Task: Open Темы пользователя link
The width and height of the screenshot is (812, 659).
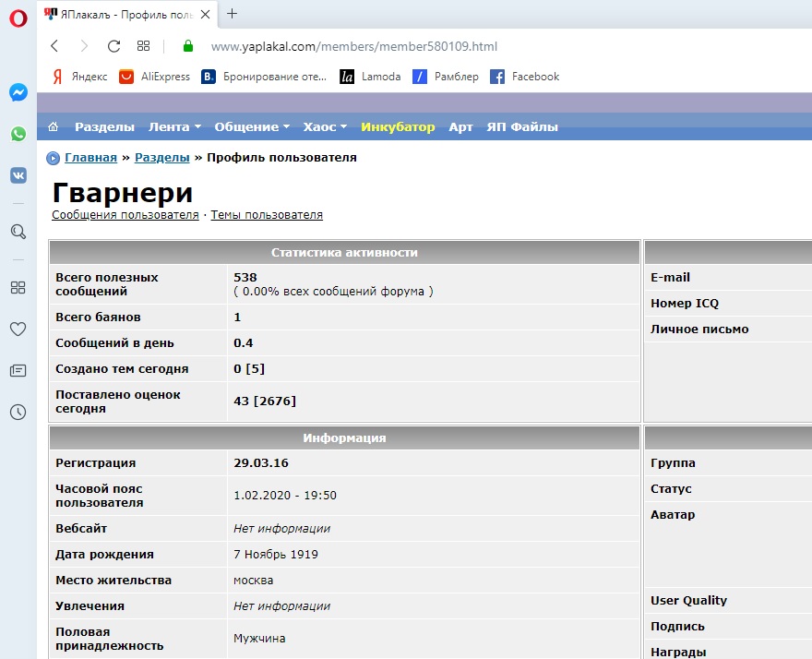Action: click(267, 214)
